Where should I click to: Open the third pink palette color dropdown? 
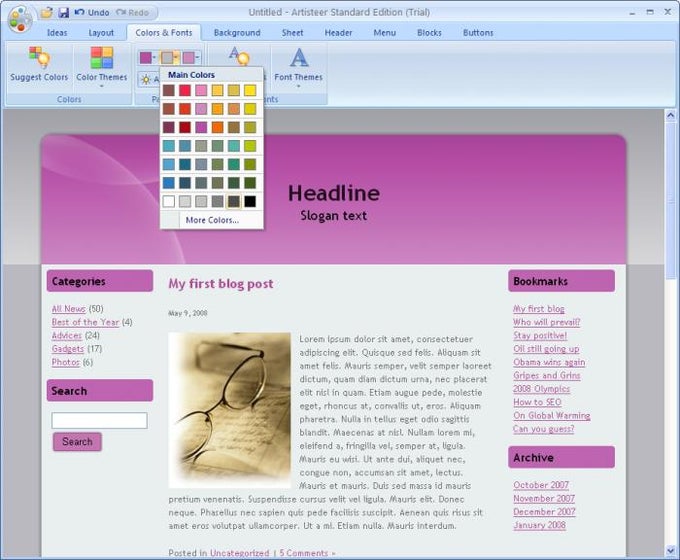point(191,58)
